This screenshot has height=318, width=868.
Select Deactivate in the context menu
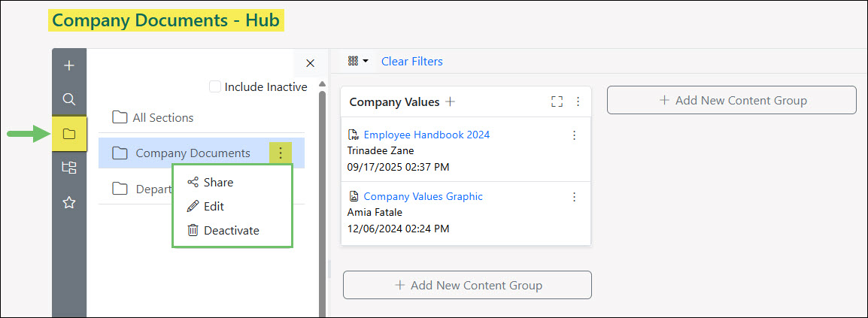[231, 231]
